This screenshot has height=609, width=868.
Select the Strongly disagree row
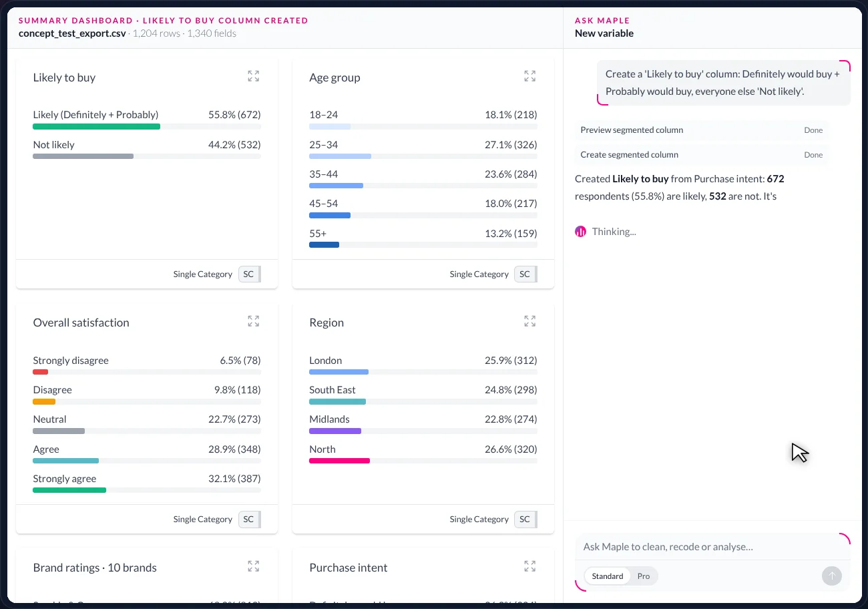coord(147,365)
